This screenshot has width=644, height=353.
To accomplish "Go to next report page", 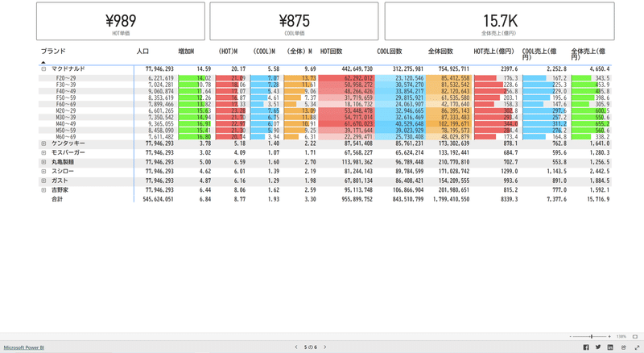I will click(325, 347).
